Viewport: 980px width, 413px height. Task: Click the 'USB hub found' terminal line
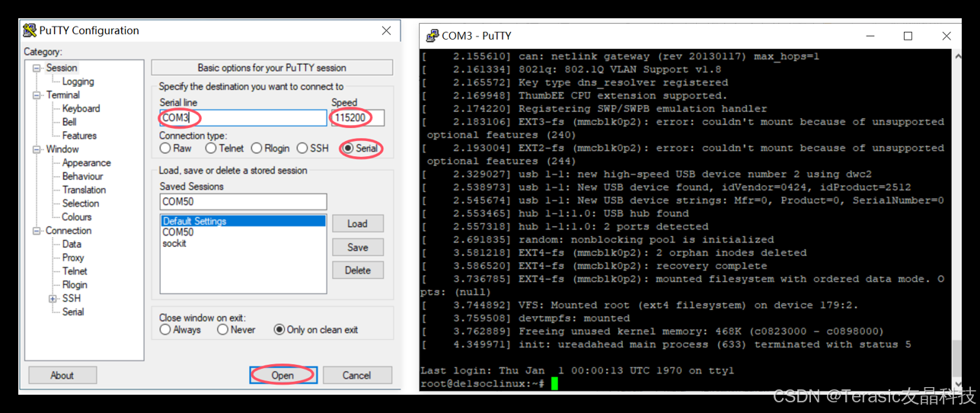click(554, 213)
